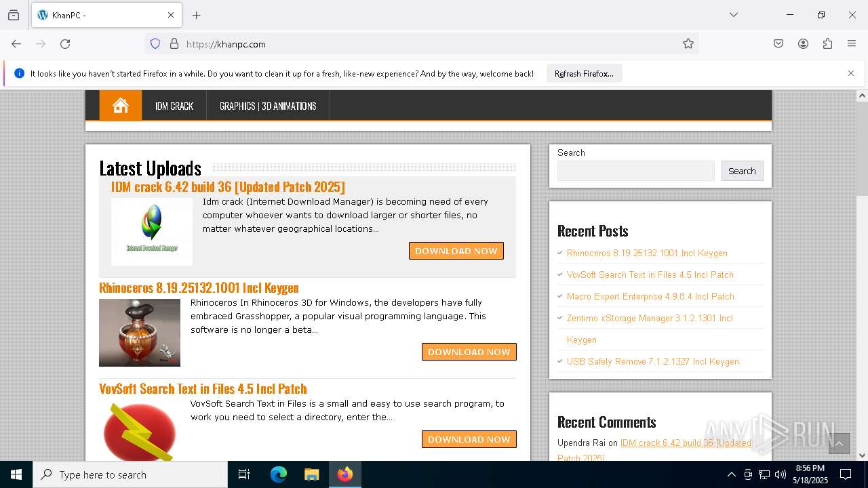The image size is (868, 488).
Task: Open File Explorer from taskbar
Action: [x=311, y=474]
